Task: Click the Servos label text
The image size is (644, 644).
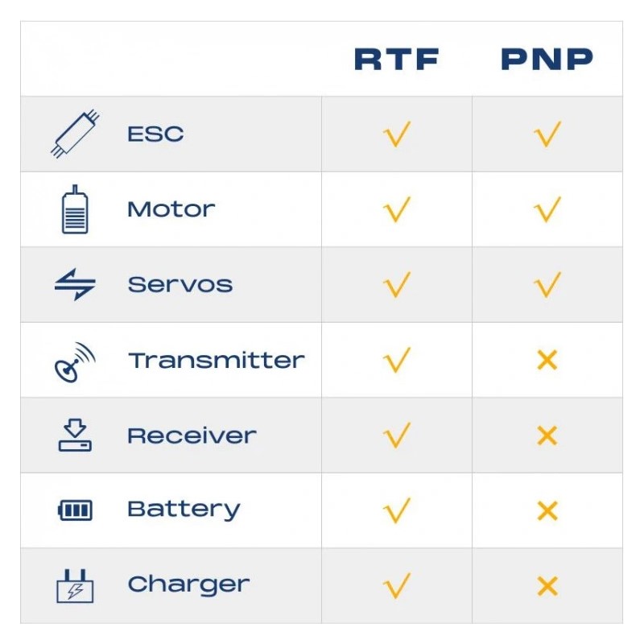Action: [180, 284]
